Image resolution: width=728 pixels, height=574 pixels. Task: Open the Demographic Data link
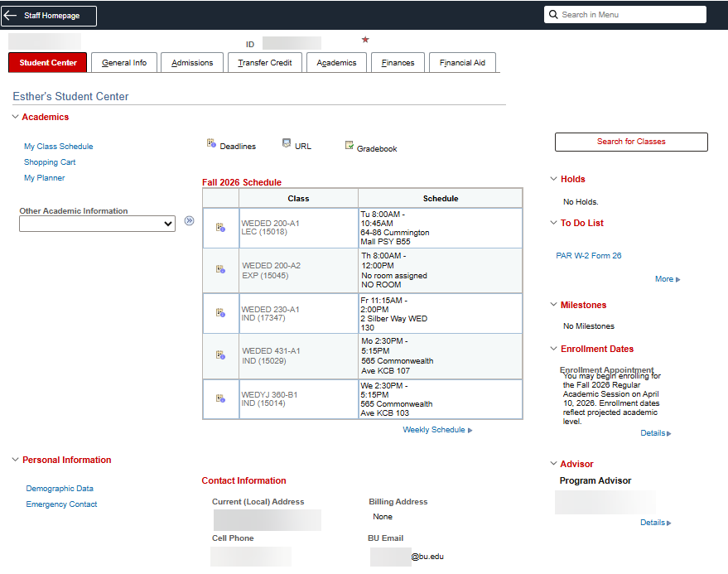click(60, 489)
